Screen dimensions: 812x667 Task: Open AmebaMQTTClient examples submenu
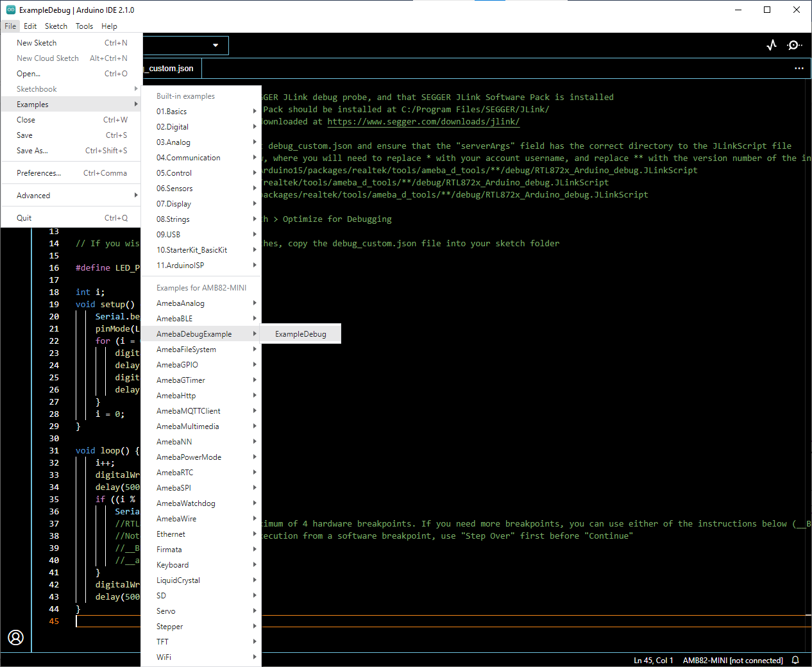201,411
